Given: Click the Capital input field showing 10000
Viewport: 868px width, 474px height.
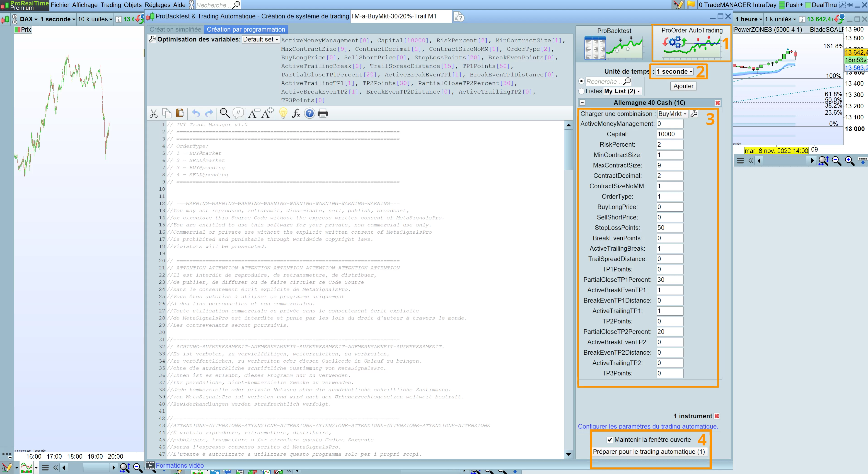Looking at the screenshot, I should pos(670,134).
